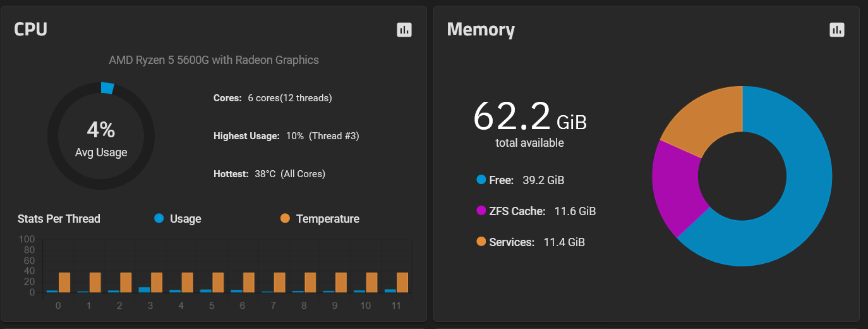The image size is (868, 329).
Task: Click thread 6 temperature bar in chart
Action: click(249, 282)
